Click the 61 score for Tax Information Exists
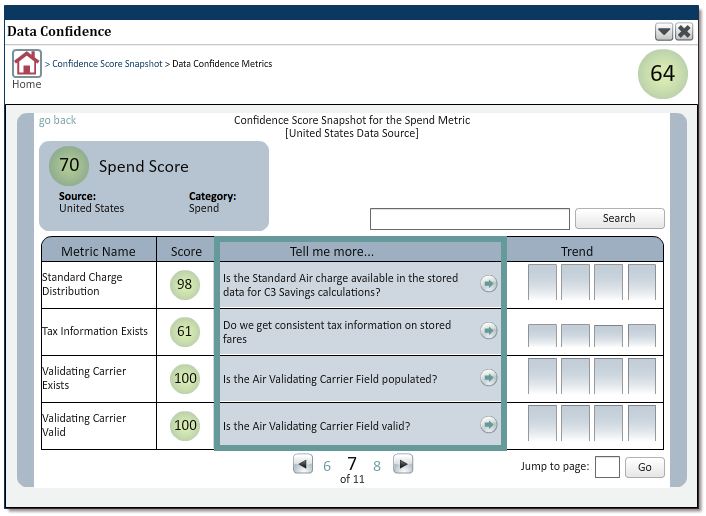Viewport: 706px width, 516px height. pyautogui.click(x=185, y=332)
